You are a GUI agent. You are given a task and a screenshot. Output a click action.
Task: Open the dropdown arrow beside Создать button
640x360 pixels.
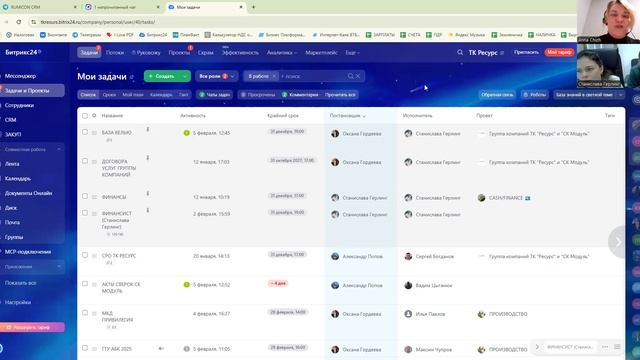[x=185, y=76]
